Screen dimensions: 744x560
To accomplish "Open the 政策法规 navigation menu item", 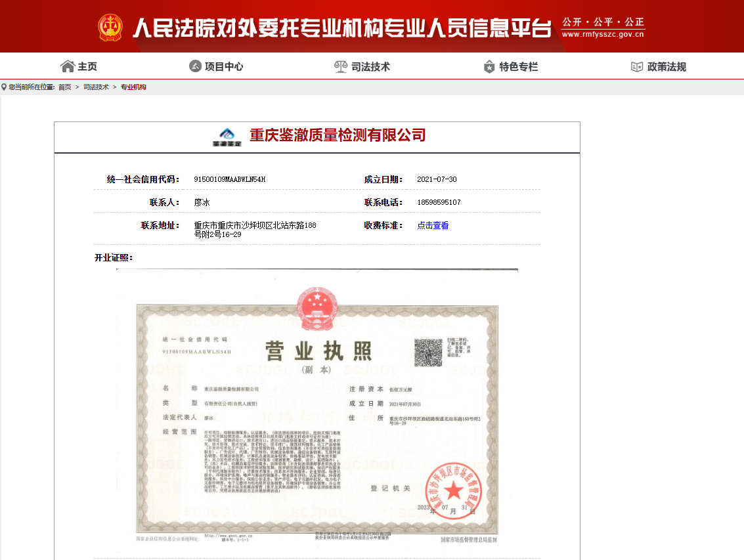I will pyautogui.click(x=667, y=66).
